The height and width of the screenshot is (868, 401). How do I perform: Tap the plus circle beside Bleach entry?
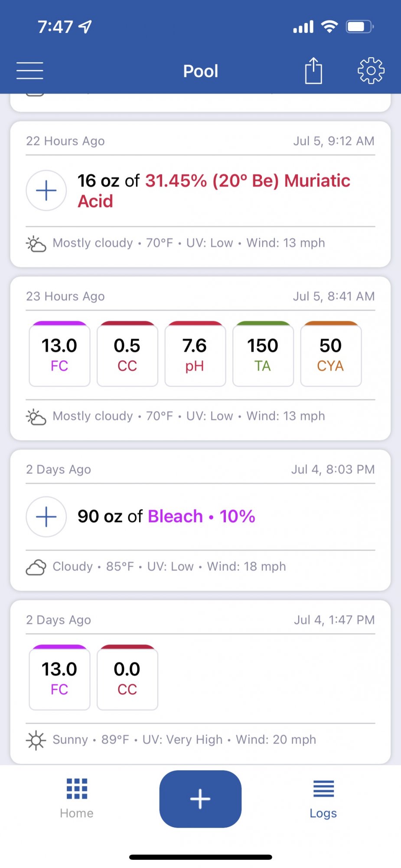click(46, 516)
